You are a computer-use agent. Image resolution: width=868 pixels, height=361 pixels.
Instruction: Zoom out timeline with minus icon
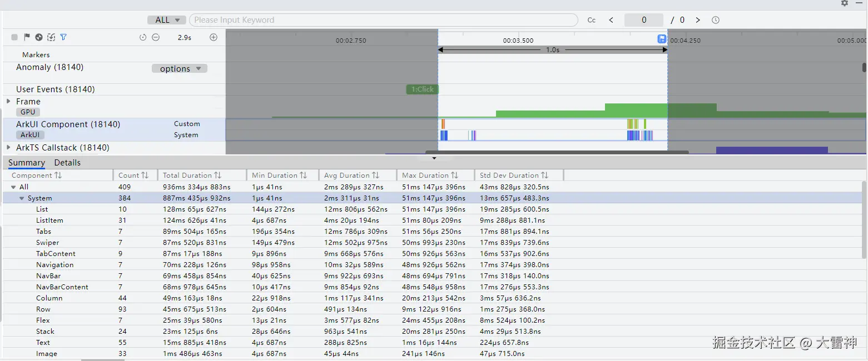coord(156,37)
